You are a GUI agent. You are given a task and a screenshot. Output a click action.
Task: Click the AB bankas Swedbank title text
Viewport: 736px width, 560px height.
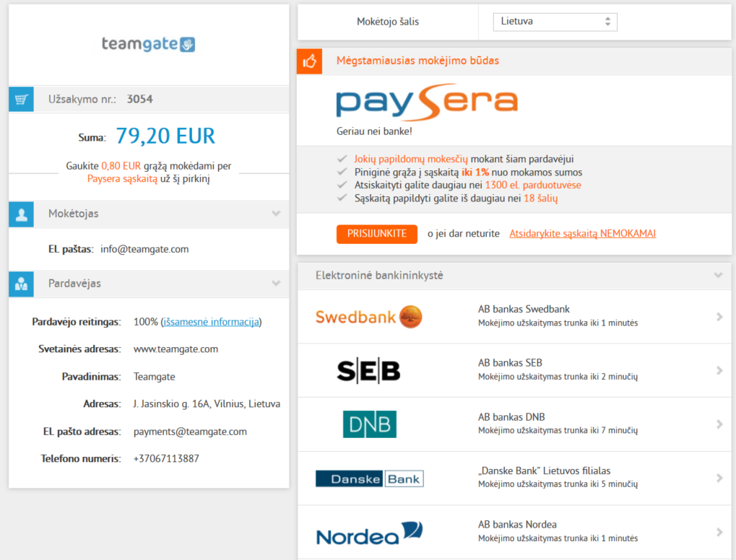pos(524,309)
